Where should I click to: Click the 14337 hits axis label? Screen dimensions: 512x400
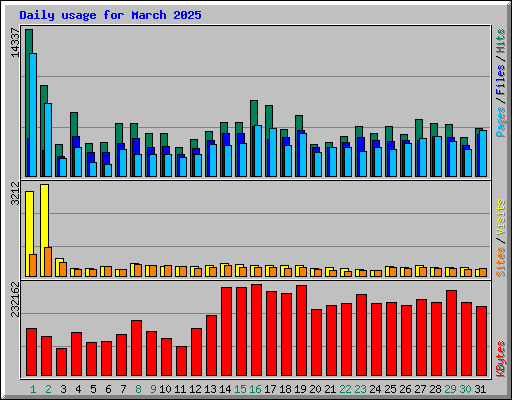coord(15,43)
